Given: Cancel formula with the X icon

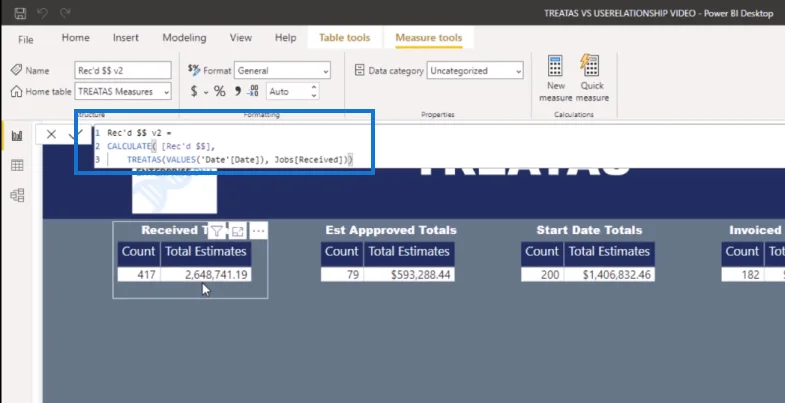Looking at the screenshot, I should click(51, 134).
